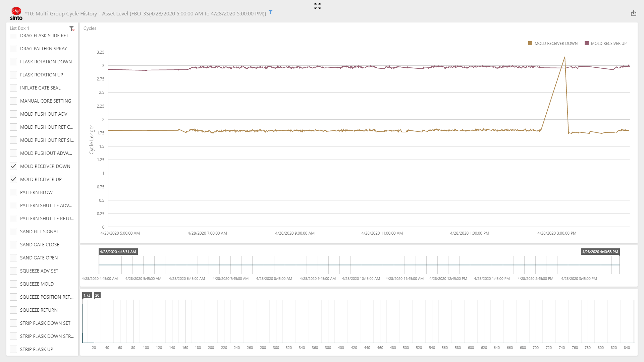Toggle MOLD RECEIVER UP series in the chart legend
Viewport: 644px width, 362px height.
(606, 43)
